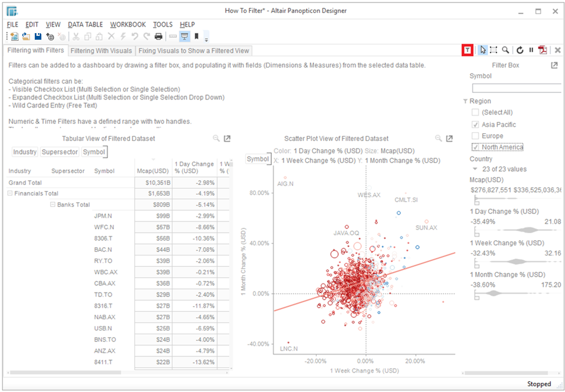Click the refresh data icon
The width and height of the screenshot is (565, 392).
pos(520,50)
